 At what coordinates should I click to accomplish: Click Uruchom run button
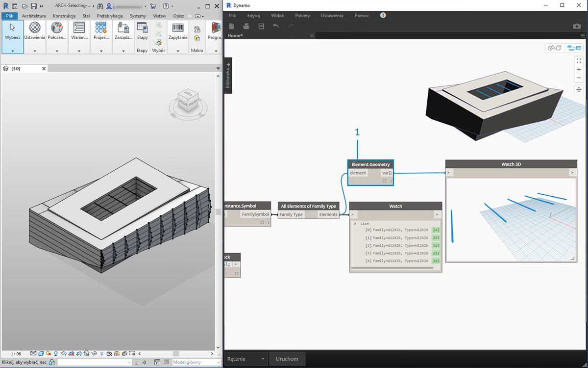[287, 359]
